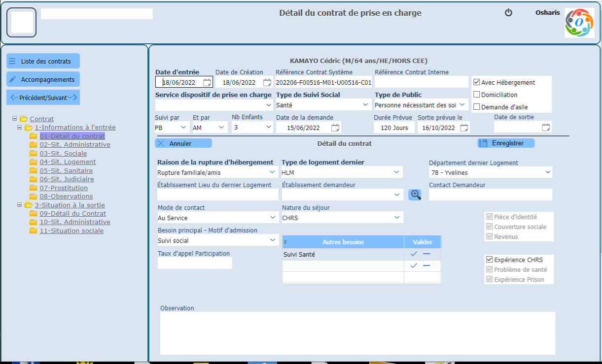Click folder icon of 05-Sit. Sanitaire
Image resolution: width=602 pixels, height=364 pixels.
click(x=34, y=170)
